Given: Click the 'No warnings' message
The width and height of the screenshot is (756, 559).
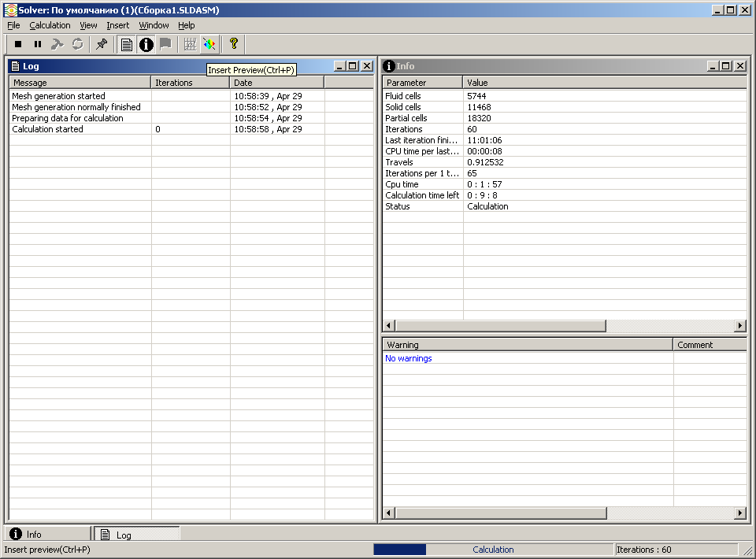Looking at the screenshot, I should tap(409, 358).
